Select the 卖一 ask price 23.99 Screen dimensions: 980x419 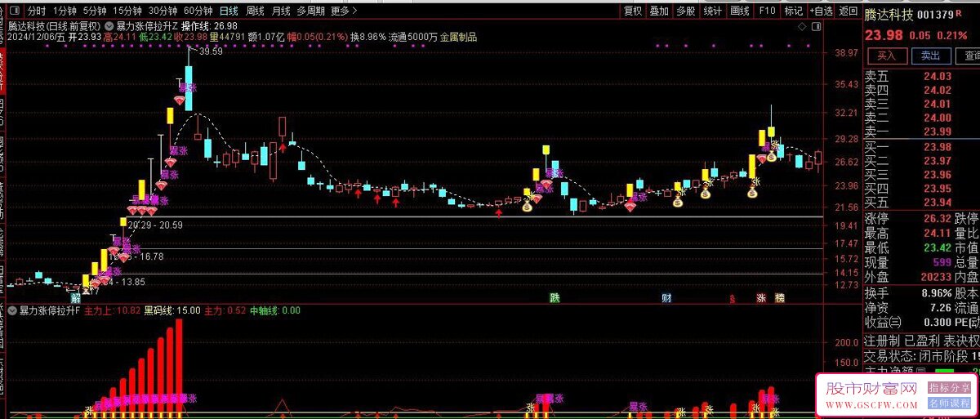click(x=938, y=132)
